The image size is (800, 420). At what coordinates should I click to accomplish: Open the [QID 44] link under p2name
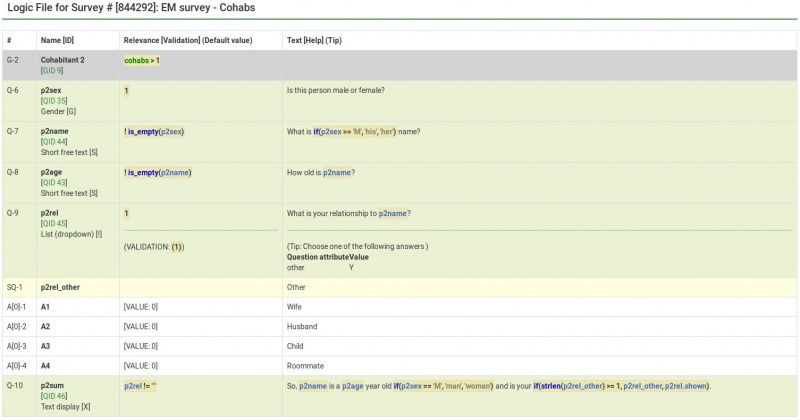tap(54, 142)
